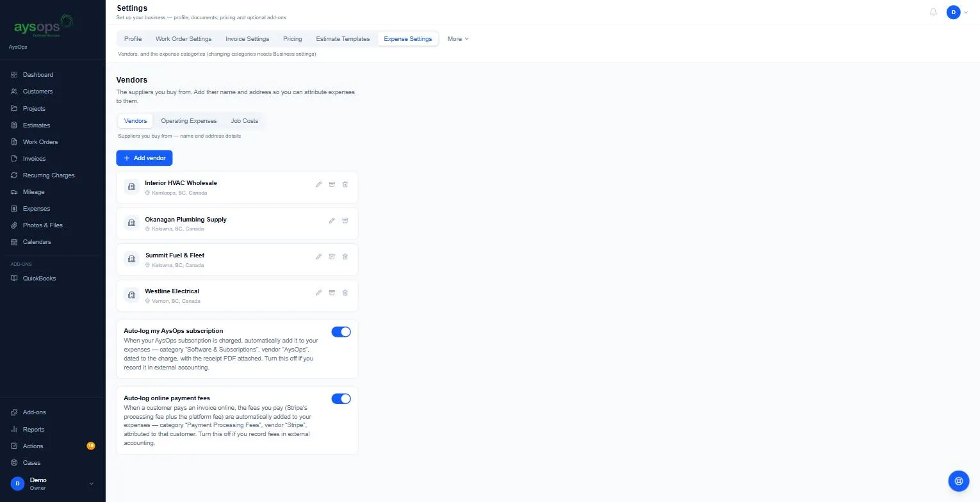The image size is (980, 502).
Task: Select the Job Costs tab
Action: [x=245, y=121]
